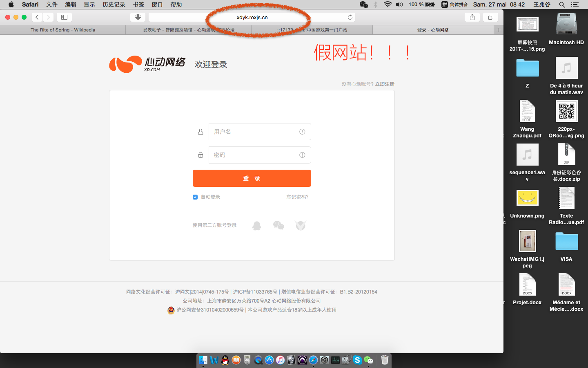Click 沪公网安备31010402000659号 link
This screenshot has height=368, width=588.
pos(210,310)
